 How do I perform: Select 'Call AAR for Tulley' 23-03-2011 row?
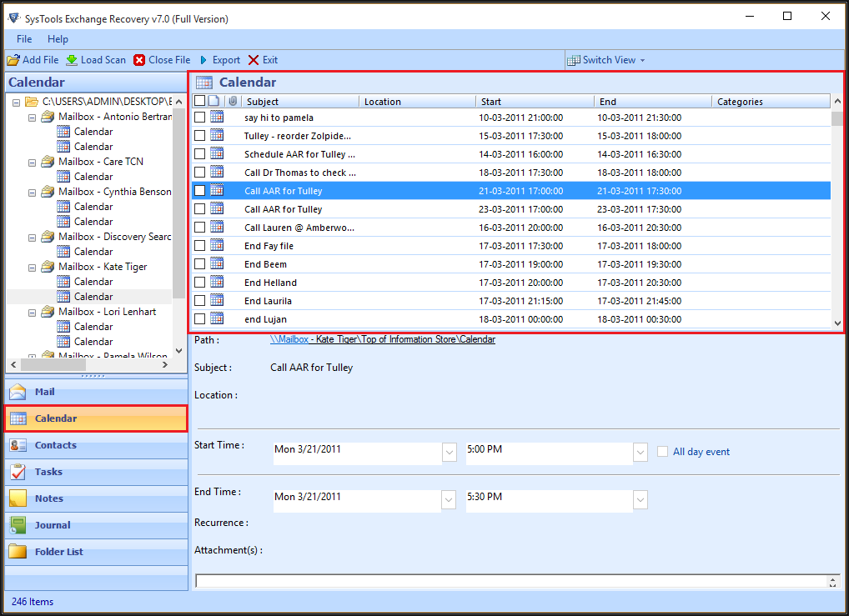coord(510,209)
